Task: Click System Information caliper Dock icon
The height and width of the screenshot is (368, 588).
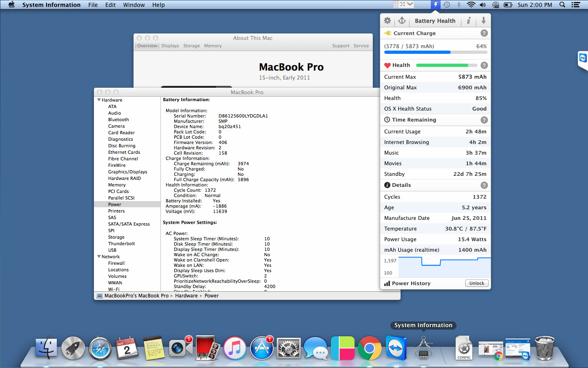Action: tap(423, 348)
